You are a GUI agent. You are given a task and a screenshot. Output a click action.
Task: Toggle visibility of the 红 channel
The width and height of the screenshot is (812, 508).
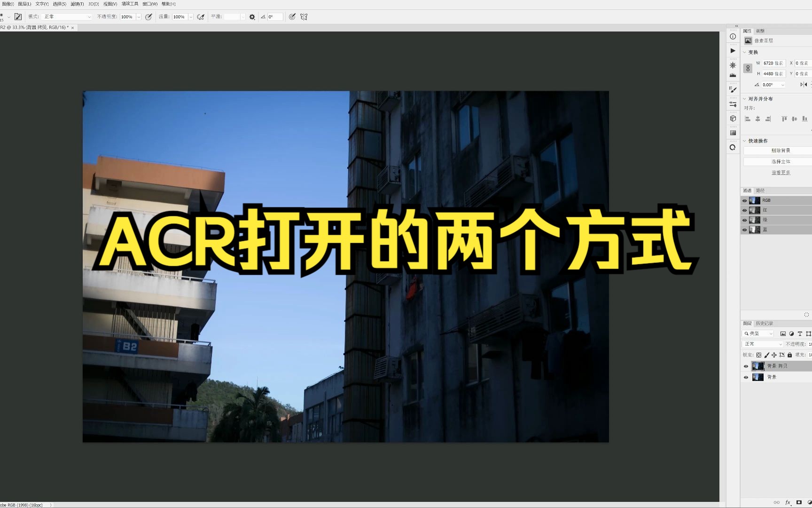tap(744, 210)
